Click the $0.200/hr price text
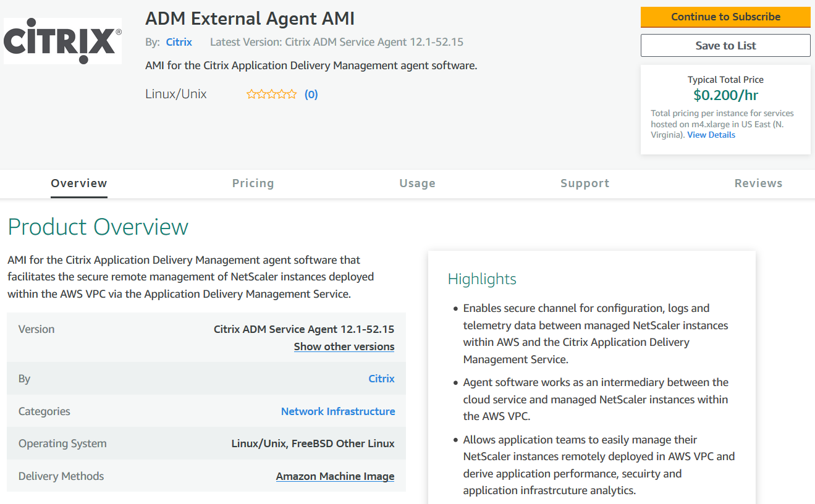 pyautogui.click(x=725, y=95)
